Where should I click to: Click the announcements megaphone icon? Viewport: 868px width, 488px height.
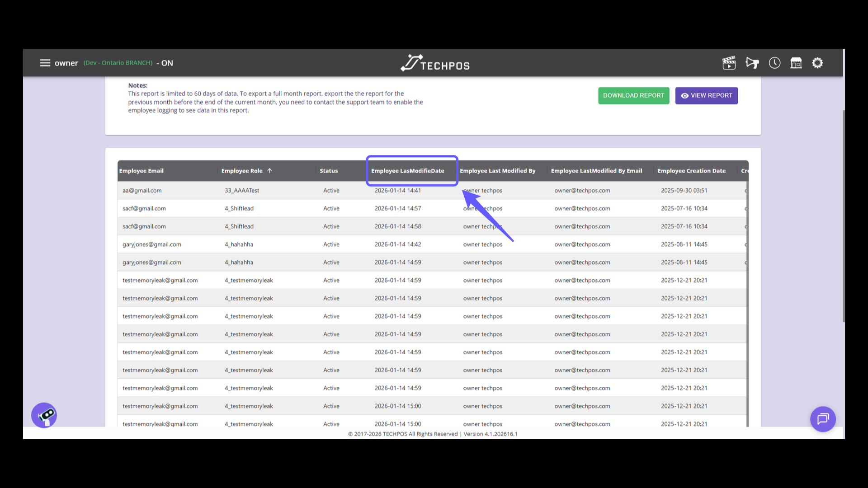pos(752,63)
